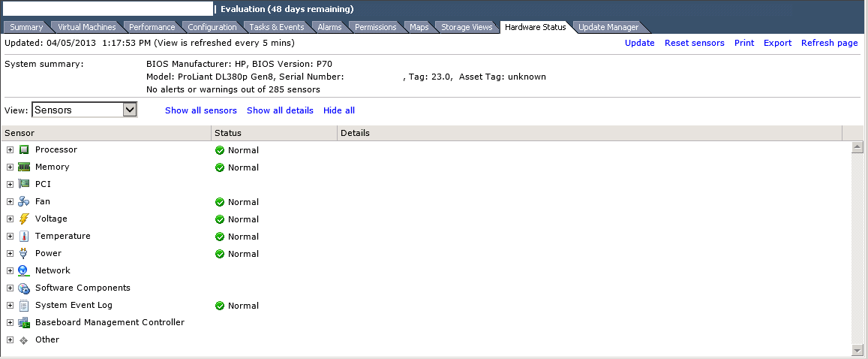
Task: Expand the System Event Log node
Action: [10, 306]
